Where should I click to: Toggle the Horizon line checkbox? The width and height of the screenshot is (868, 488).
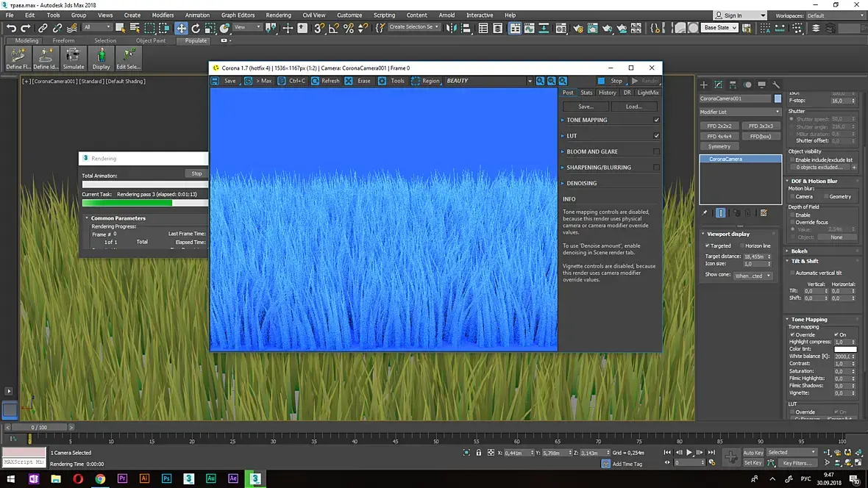741,246
